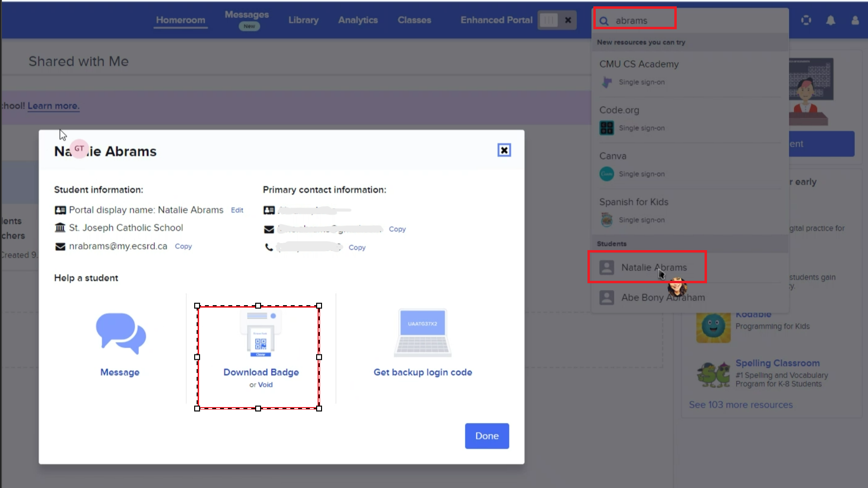Click the portal display name ID card icon

(x=60, y=210)
